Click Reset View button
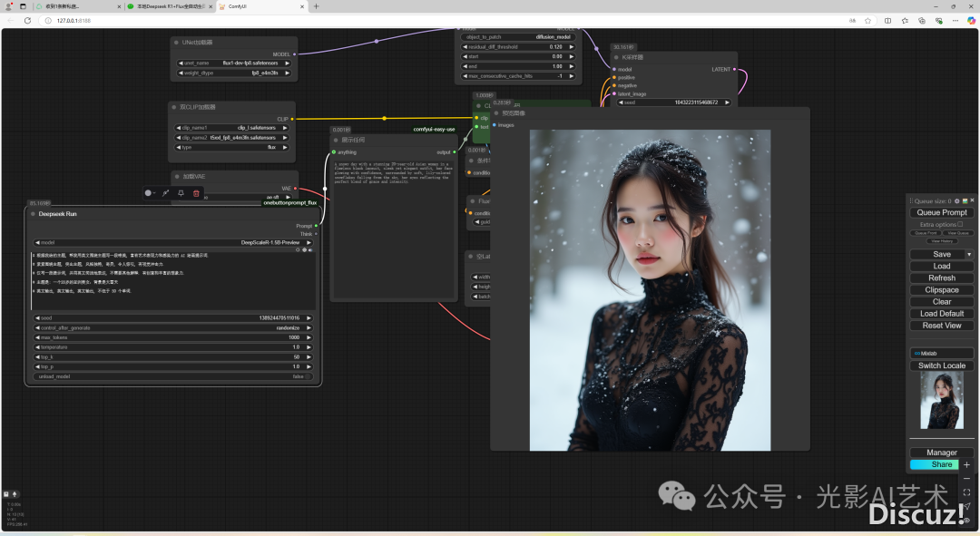This screenshot has height=536, width=980. [x=941, y=326]
